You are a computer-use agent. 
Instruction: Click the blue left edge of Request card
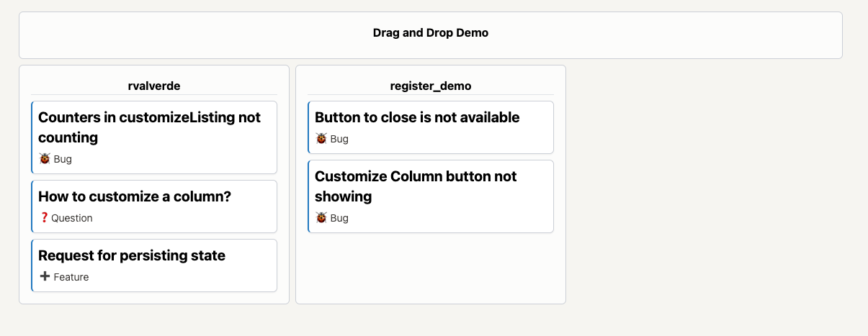pos(32,265)
